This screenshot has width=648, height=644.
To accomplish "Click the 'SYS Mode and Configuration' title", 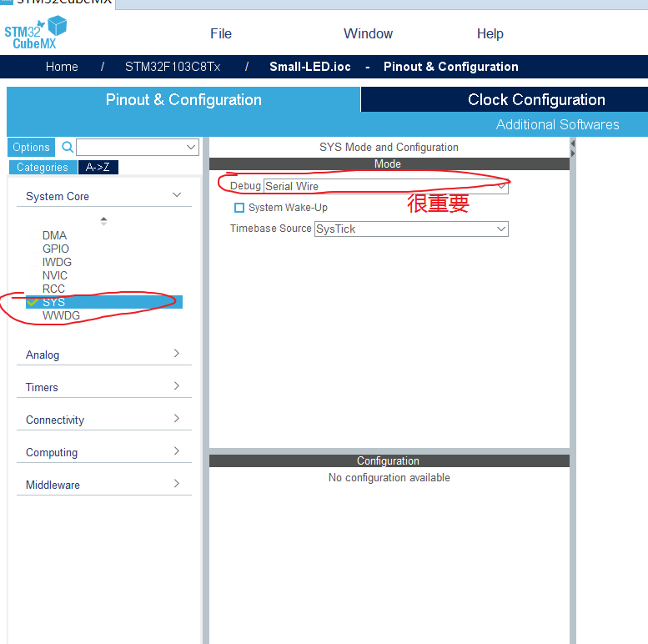I will pyautogui.click(x=389, y=147).
